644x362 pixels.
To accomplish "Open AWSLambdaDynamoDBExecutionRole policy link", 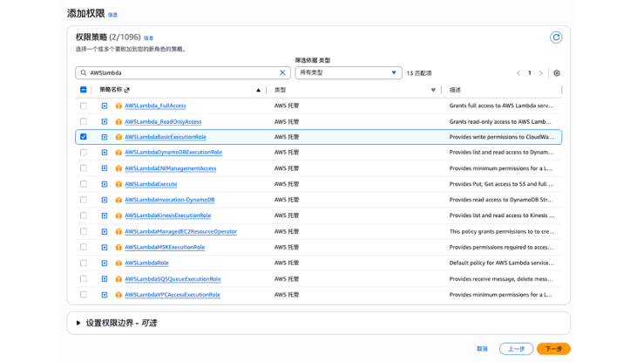I will point(173,153).
